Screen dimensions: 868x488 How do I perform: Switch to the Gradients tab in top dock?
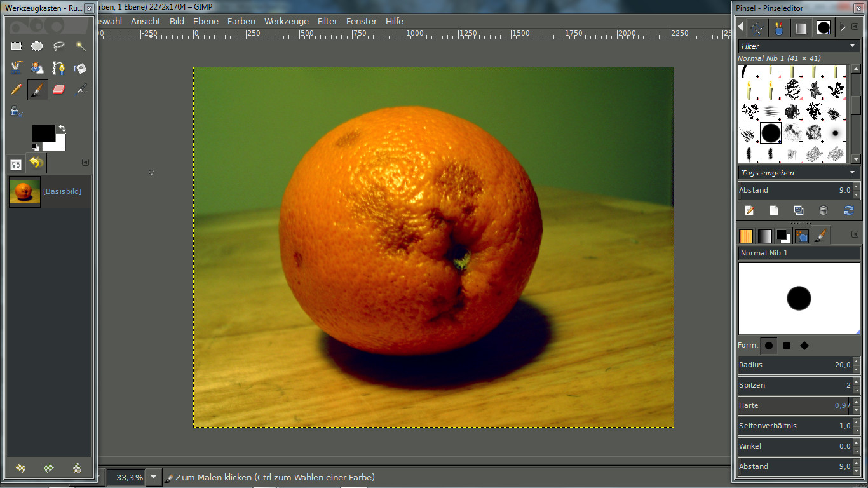tap(801, 27)
